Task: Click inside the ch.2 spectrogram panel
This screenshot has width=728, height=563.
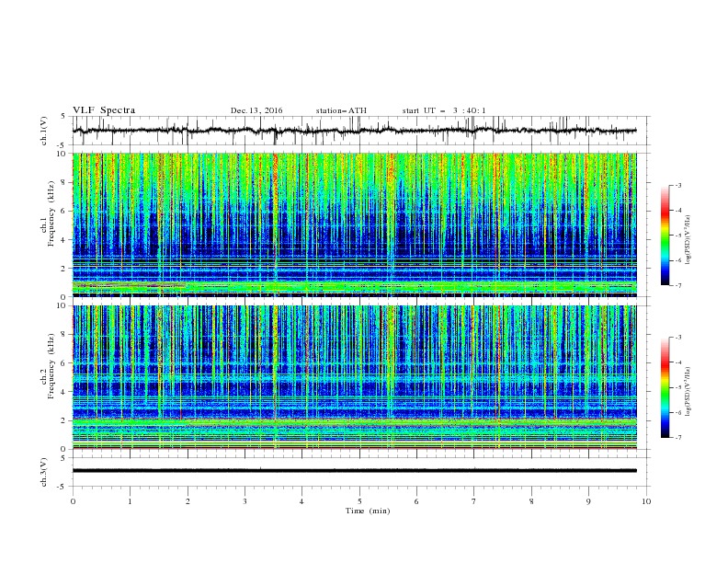Action: 354,377
